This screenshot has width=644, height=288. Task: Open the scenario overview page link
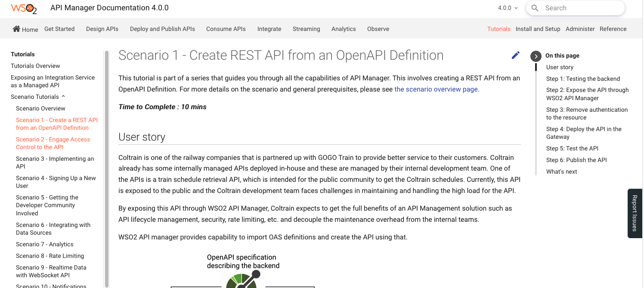point(436,89)
